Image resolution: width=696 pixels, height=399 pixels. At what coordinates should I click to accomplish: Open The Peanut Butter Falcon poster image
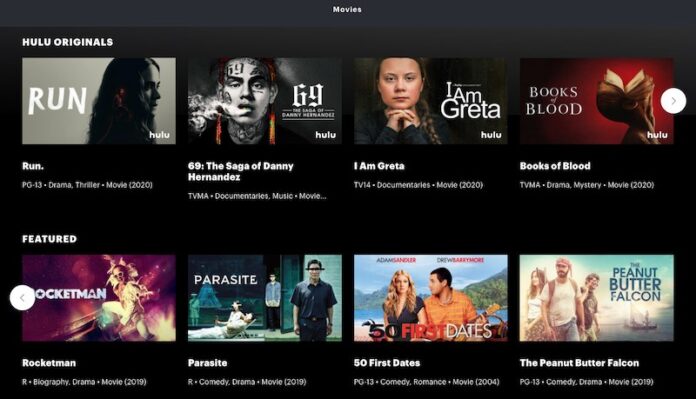[x=597, y=298]
